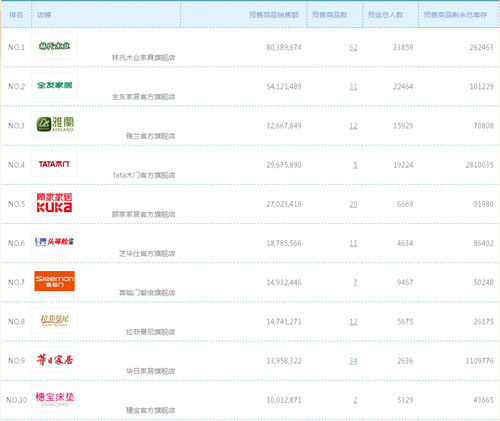Image resolution: width=500 pixels, height=421 pixels.
Task: Click the booking count 9467
Action: pos(405,283)
